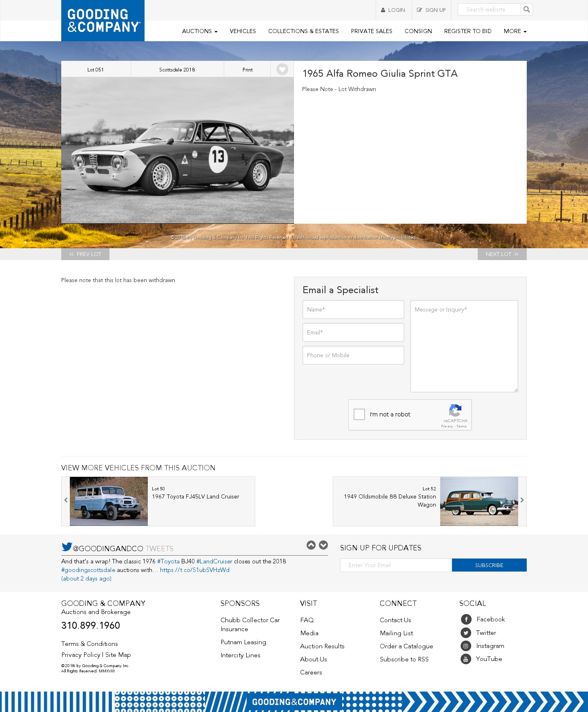
Task: Click the Sign Up link
Action: point(431,10)
